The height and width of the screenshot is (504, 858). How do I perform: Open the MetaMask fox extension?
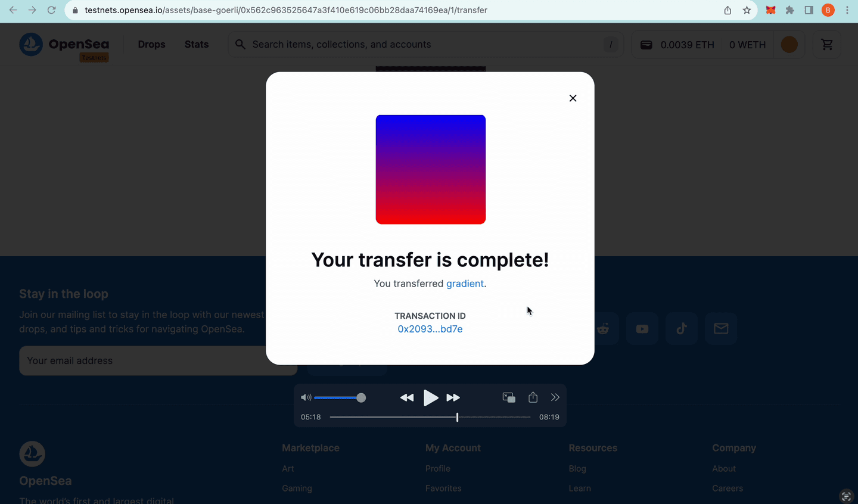click(770, 10)
